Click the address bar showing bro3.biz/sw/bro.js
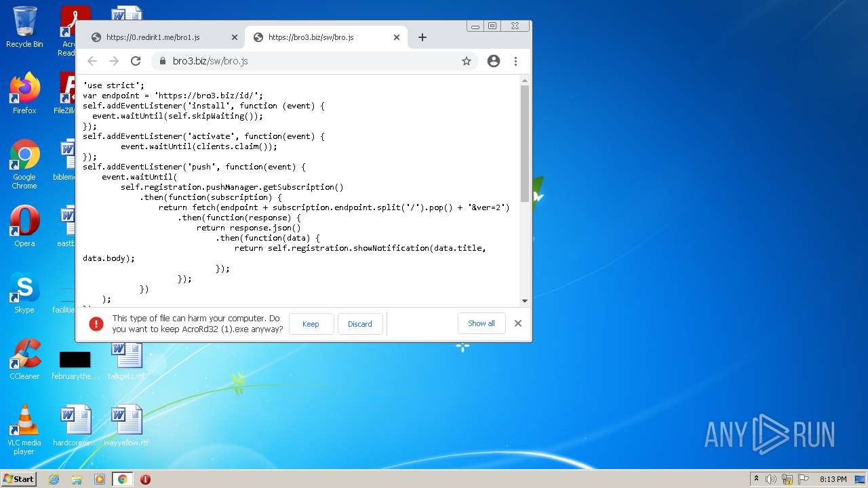 314,61
